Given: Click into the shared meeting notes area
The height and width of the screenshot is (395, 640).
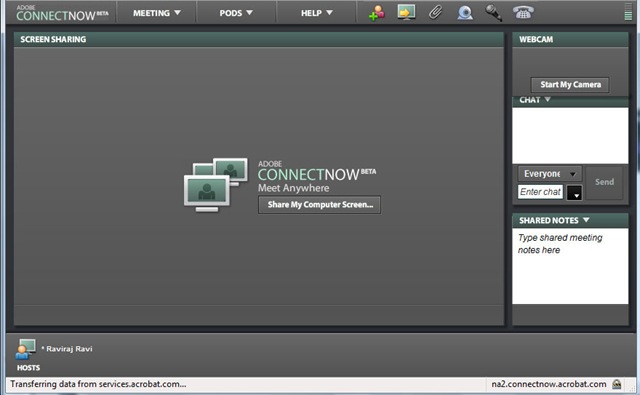Looking at the screenshot, I should tap(570, 266).
